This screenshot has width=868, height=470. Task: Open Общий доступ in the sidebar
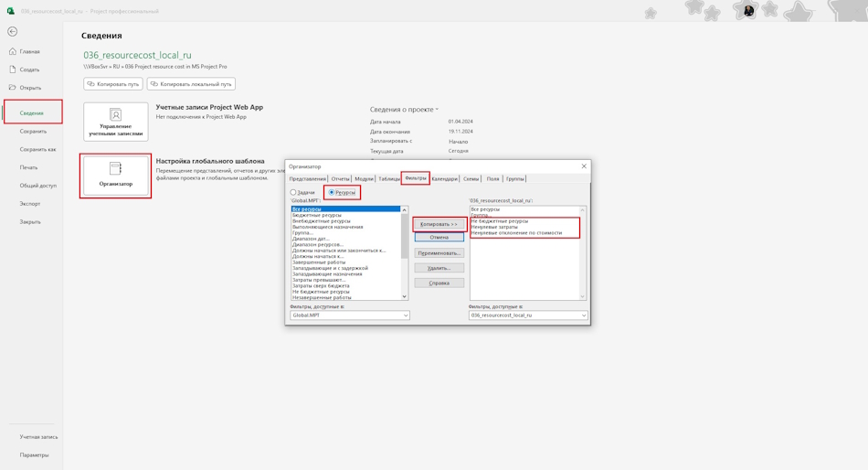click(x=38, y=185)
